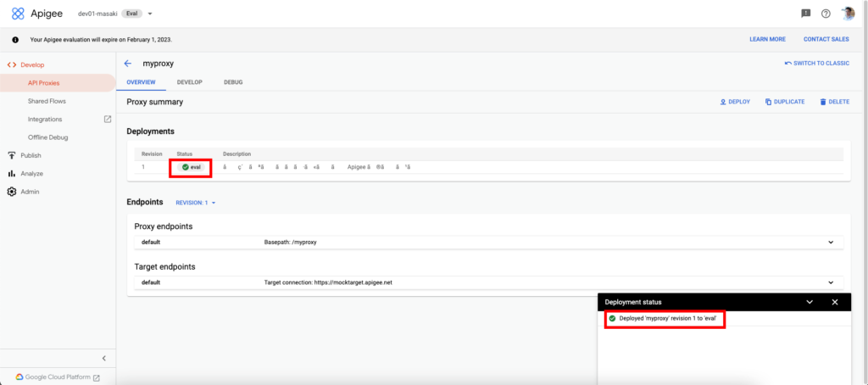Expand the default proxy endpoint row
The height and width of the screenshot is (385, 868).
830,243
